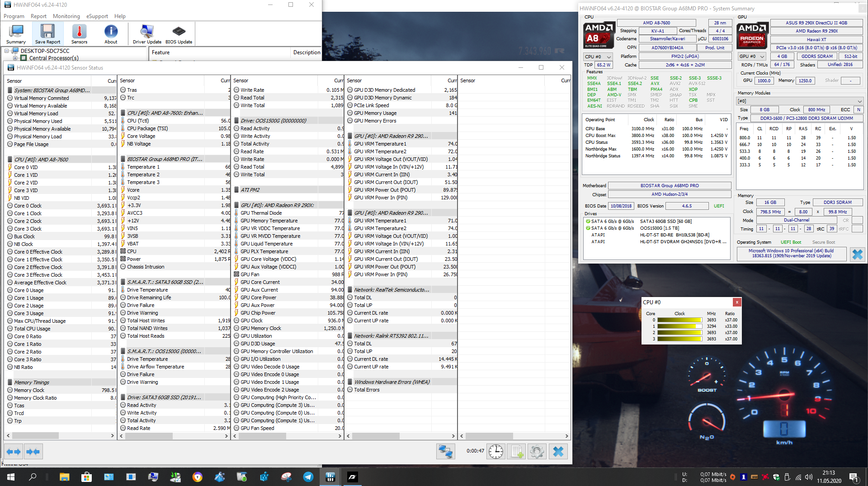Open the Monitoring menu
The width and height of the screenshot is (868, 486).
[66, 16]
